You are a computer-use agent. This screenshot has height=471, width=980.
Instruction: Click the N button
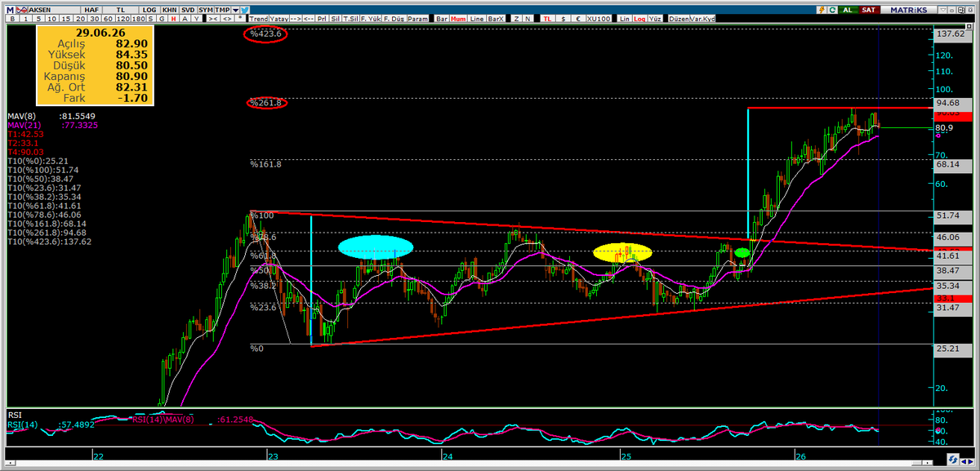(528, 19)
